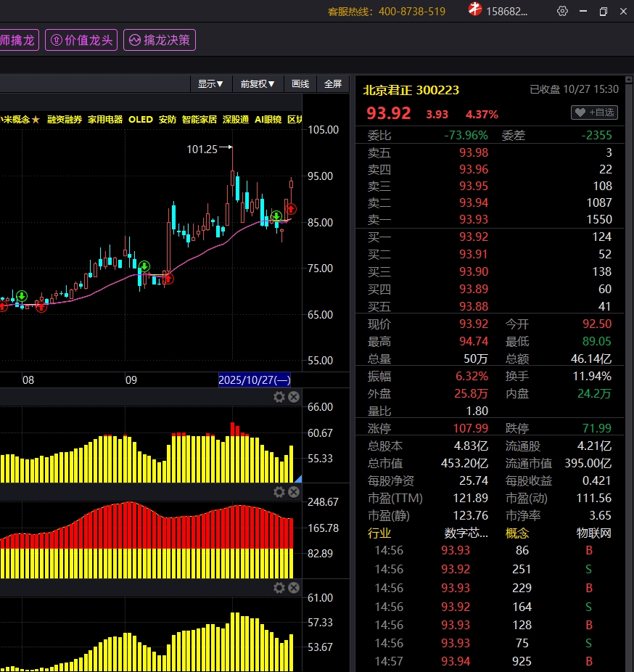Click the 换手 11.94% value
Image resolution: width=634 pixels, height=672 pixels.
click(592, 377)
